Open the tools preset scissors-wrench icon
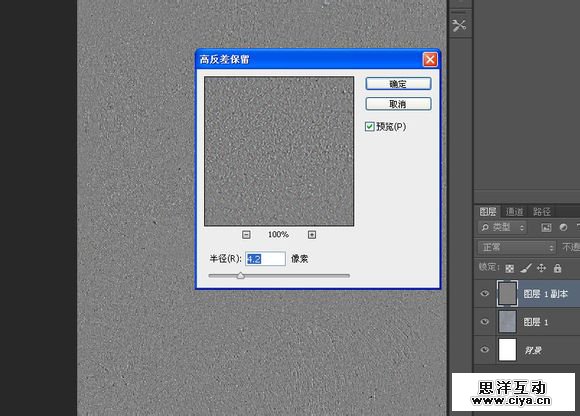The height and width of the screenshot is (416, 580). click(x=459, y=26)
